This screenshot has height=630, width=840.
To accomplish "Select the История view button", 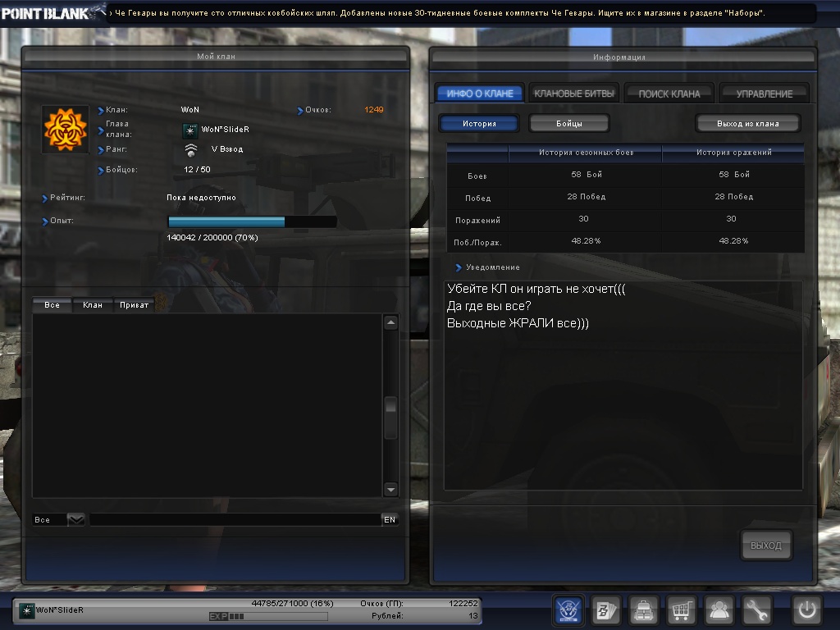I will point(479,124).
